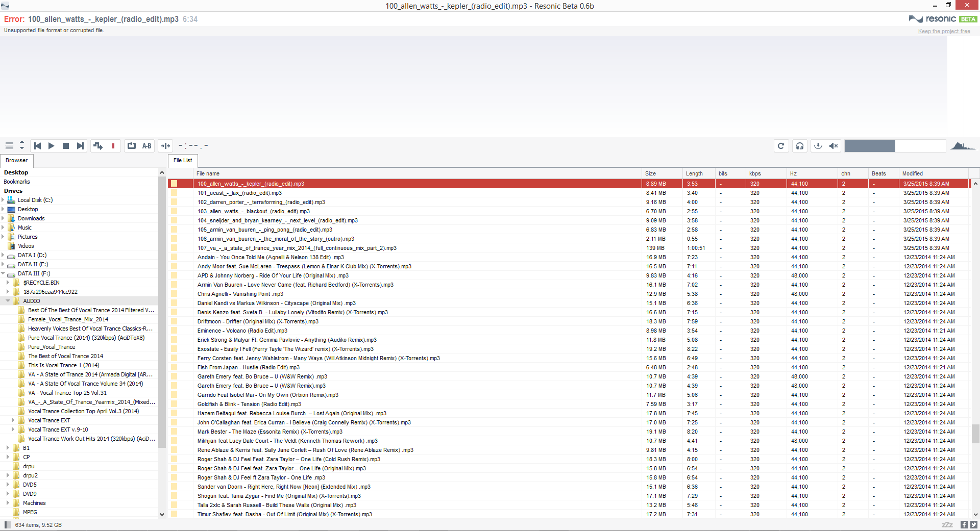The image size is (980, 531).
Task: Toggle the repeat loop button
Action: (x=132, y=146)
